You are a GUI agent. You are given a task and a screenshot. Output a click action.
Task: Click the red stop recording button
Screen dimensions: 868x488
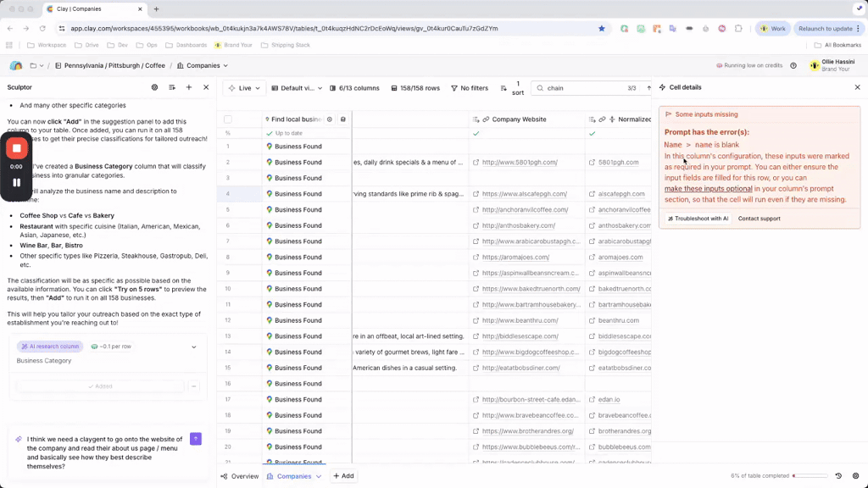click(x=16, y=148)
